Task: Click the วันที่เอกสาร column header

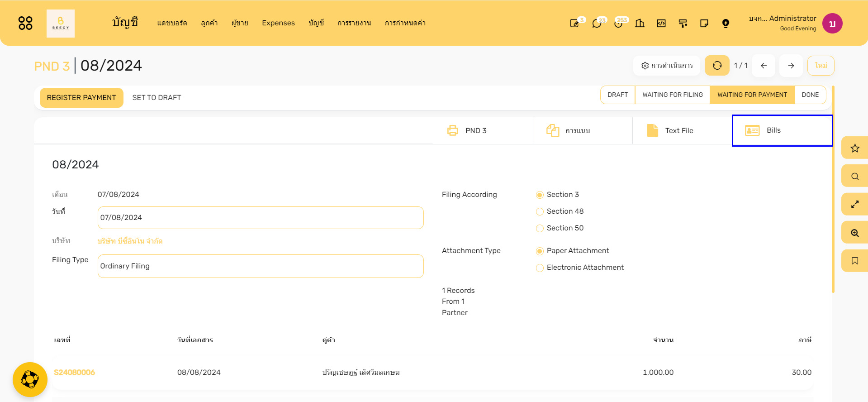Action: tap(195, 340)
